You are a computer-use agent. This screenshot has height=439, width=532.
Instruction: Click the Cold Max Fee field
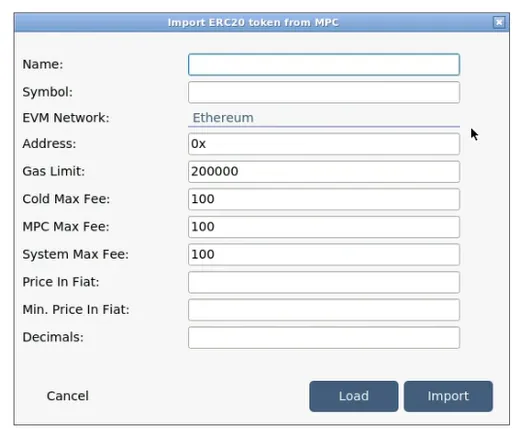(324, 199)
